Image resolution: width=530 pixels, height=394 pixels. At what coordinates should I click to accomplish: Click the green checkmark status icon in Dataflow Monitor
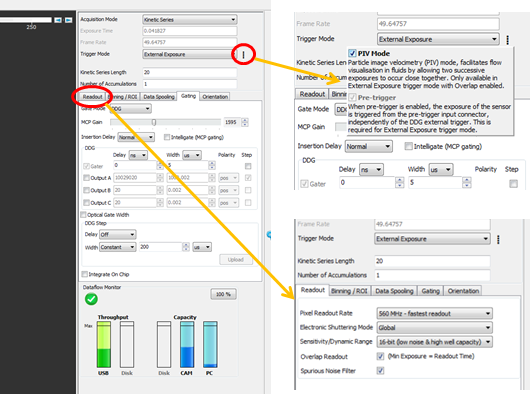click(x=91, y=299)
